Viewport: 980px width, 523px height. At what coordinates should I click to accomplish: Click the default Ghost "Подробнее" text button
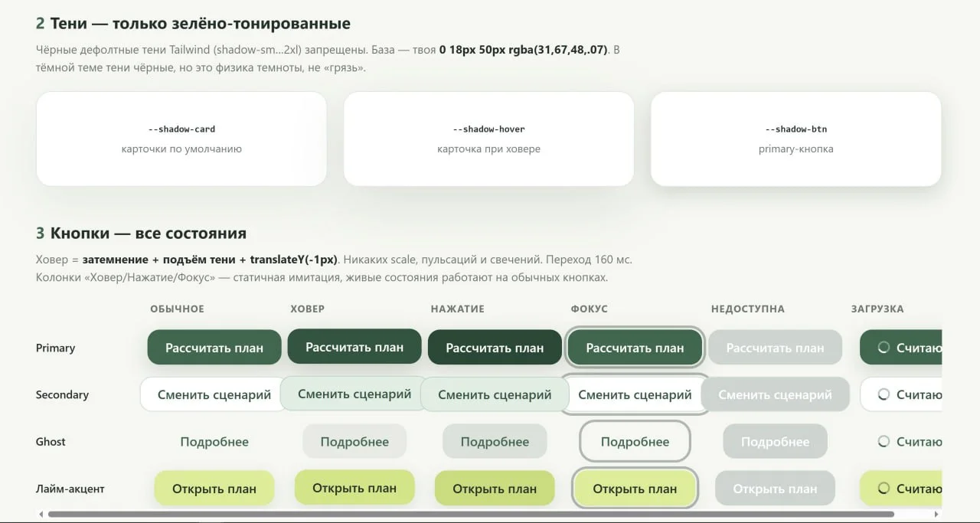click(214, 441)
